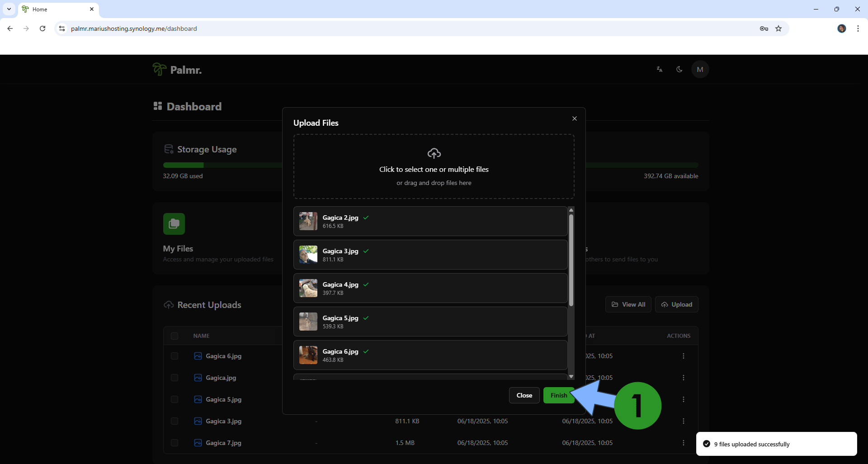Open actions menu for Gagica 6.jpg row
Viewport: 868px width, 464px height.
pyautogui.click(x=684, y=356)
